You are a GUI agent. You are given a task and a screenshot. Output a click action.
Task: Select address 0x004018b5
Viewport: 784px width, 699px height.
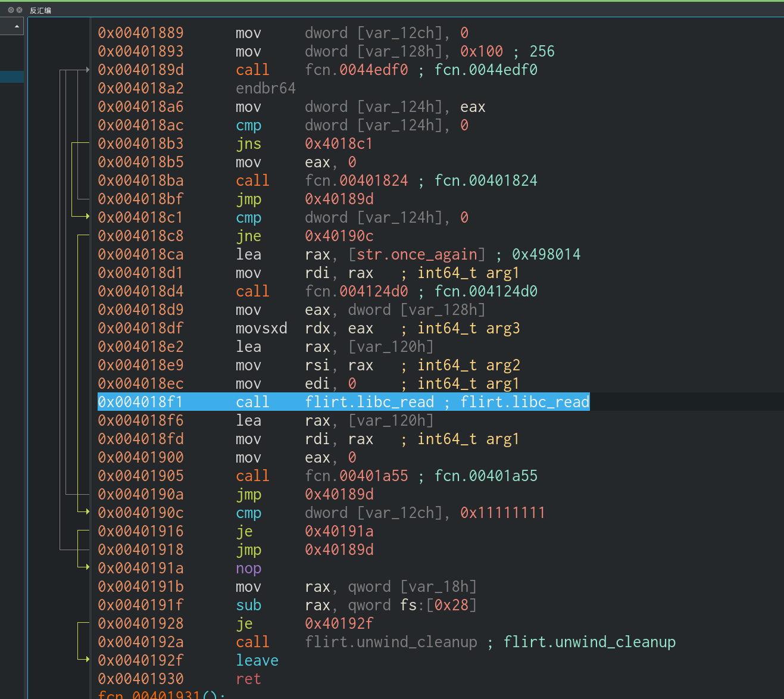140,162
